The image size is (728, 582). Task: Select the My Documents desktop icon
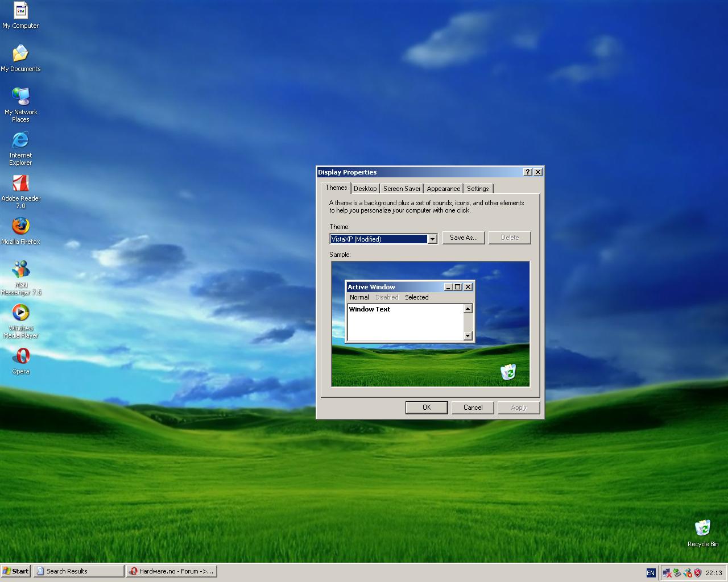coord(20,59)
